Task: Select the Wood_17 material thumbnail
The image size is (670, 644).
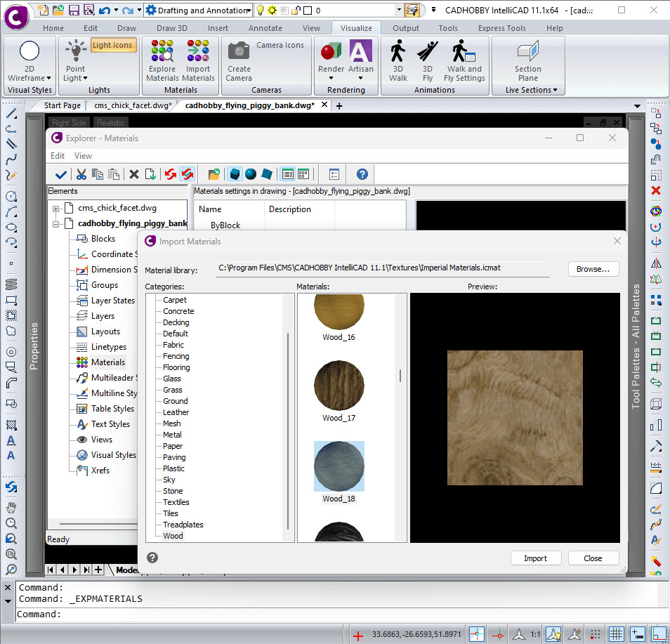Action: click(x=339, y=387)
